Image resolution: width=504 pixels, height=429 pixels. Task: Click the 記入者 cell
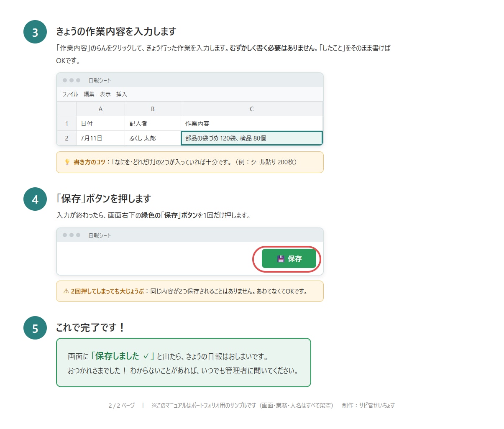coord(153,123)
